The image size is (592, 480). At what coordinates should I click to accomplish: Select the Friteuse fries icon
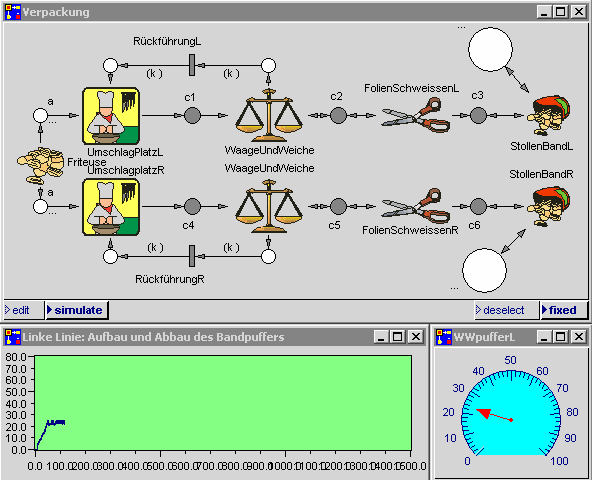click(x=40, y=165)
